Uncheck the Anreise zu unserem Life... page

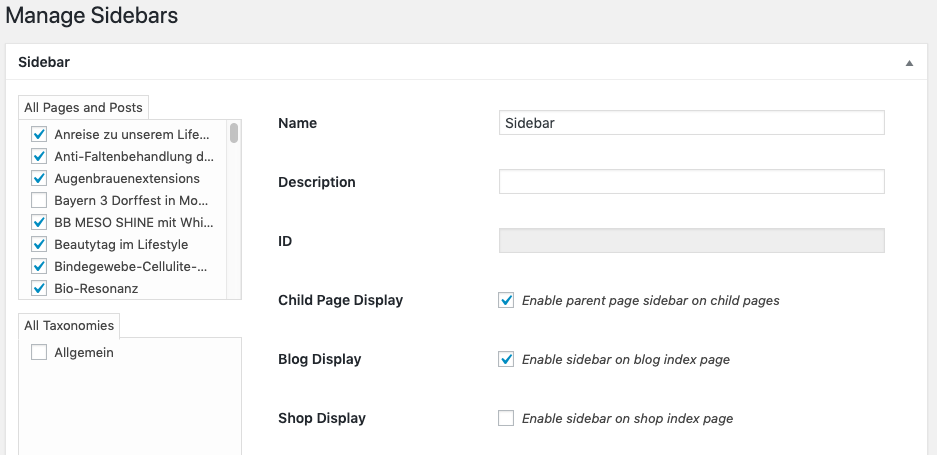[x=39, y=135]
